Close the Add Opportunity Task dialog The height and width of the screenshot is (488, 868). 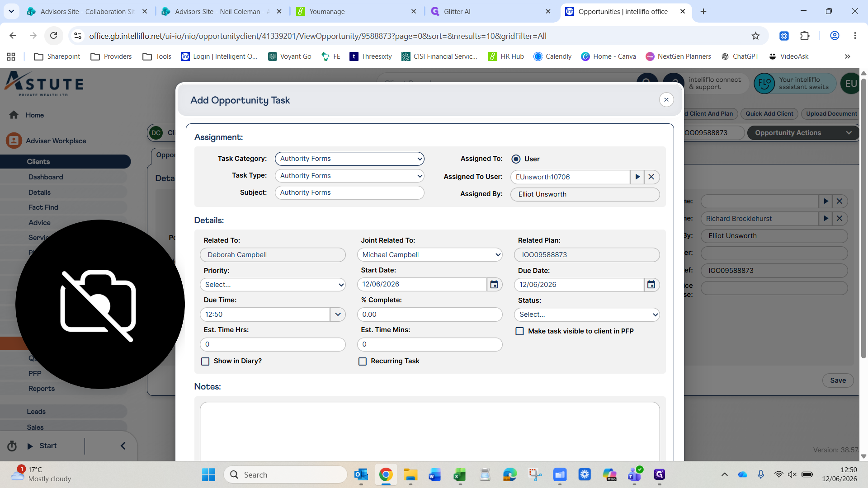click(666, 100)
